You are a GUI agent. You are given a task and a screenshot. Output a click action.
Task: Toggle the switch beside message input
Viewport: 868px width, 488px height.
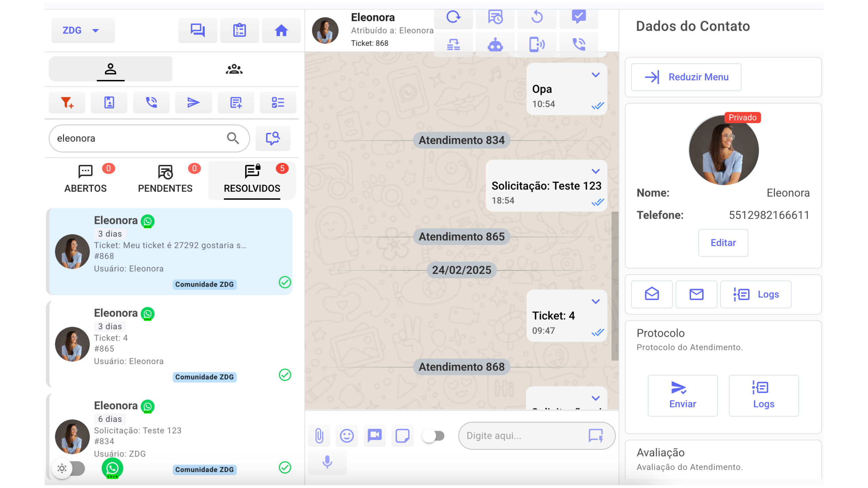pos(433,435)
